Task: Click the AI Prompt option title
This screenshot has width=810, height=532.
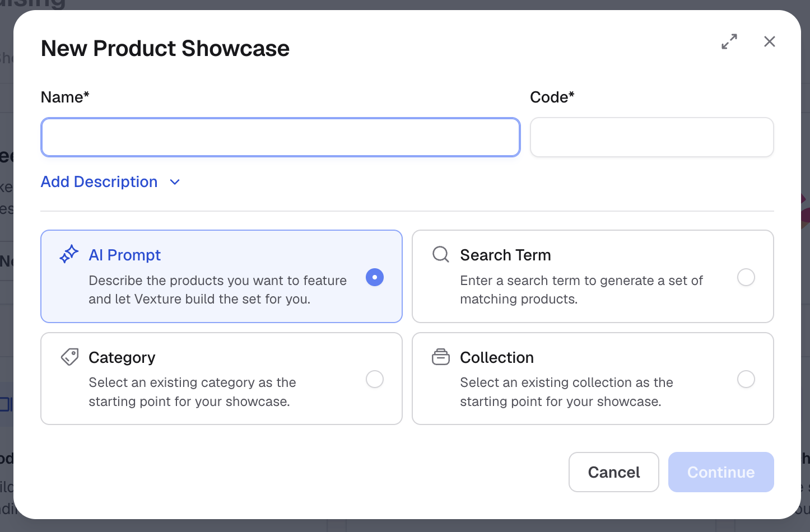Action: point(124,255)
